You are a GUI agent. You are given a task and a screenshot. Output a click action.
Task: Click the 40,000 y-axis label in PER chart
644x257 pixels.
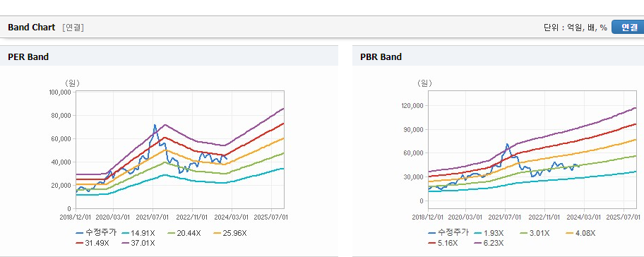pyautogui.click(x=61, y=162)
